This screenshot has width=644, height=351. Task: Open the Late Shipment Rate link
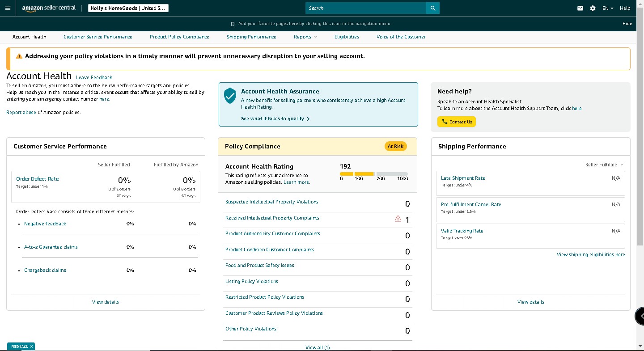click(463, 178)
